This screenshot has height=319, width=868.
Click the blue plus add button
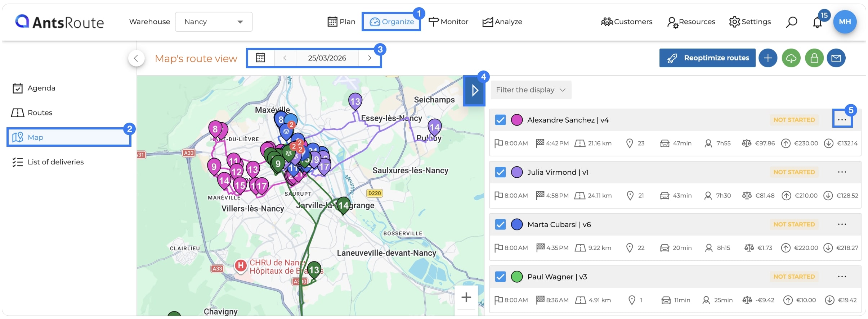[768, 58]
